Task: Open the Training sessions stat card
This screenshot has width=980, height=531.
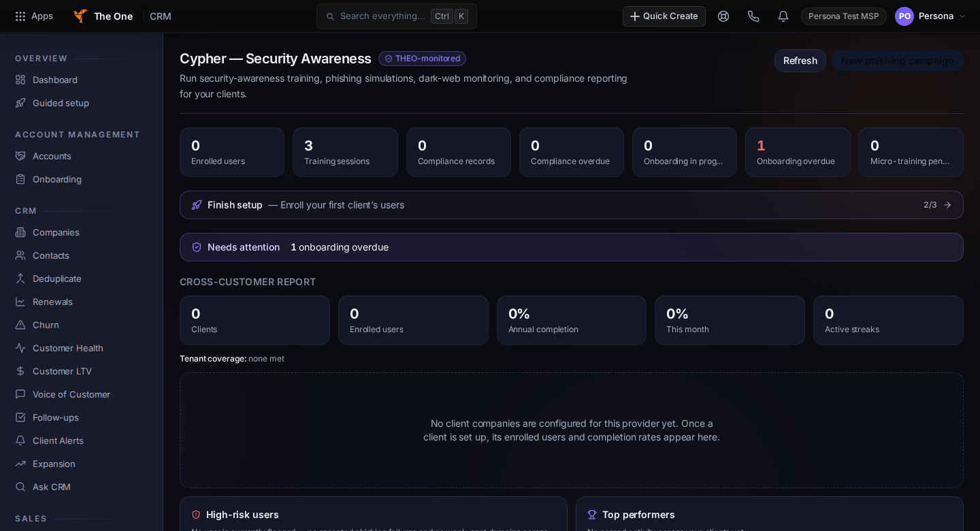Action: point(345,152)
